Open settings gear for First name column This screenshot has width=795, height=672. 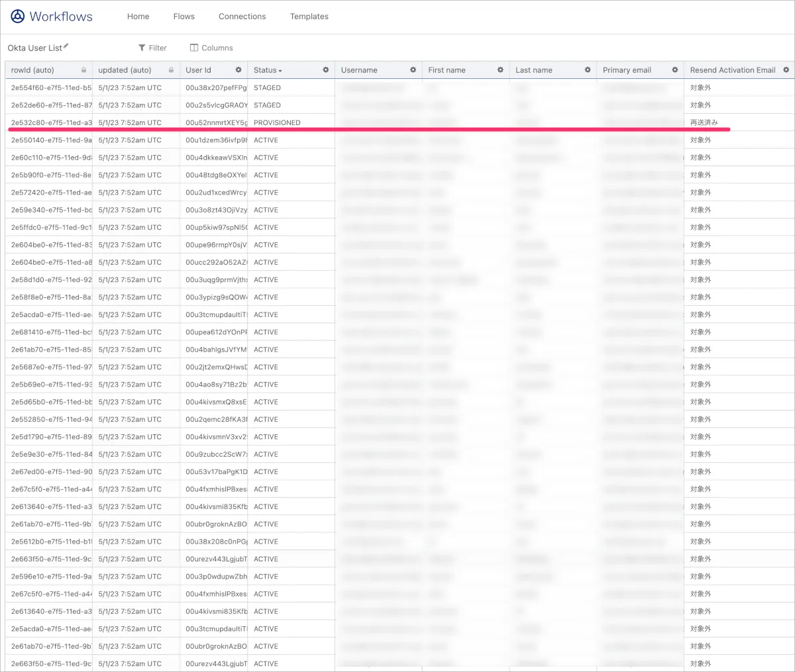click(x=500, y=70)
